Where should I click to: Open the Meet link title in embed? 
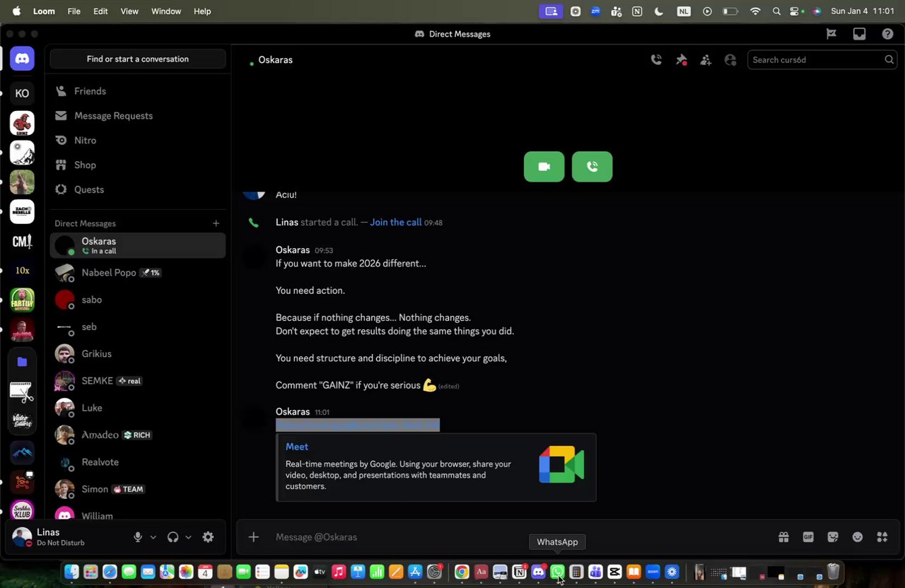coord(297,447)
